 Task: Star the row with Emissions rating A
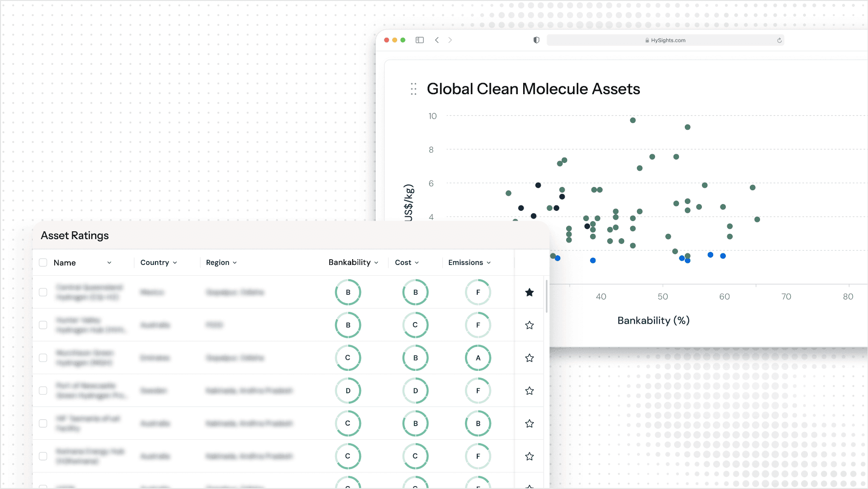click(x=529, y=358)
